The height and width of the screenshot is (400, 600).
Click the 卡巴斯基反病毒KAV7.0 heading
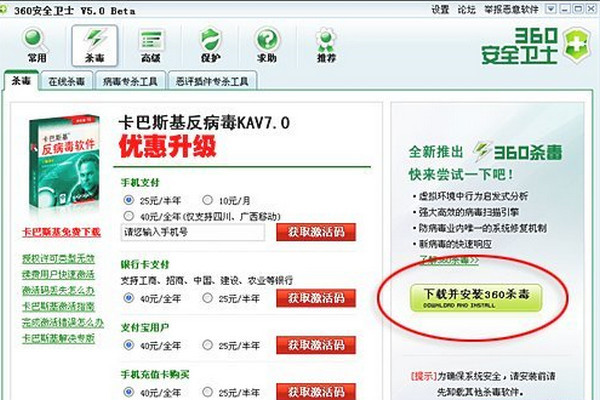click(204, 123)
